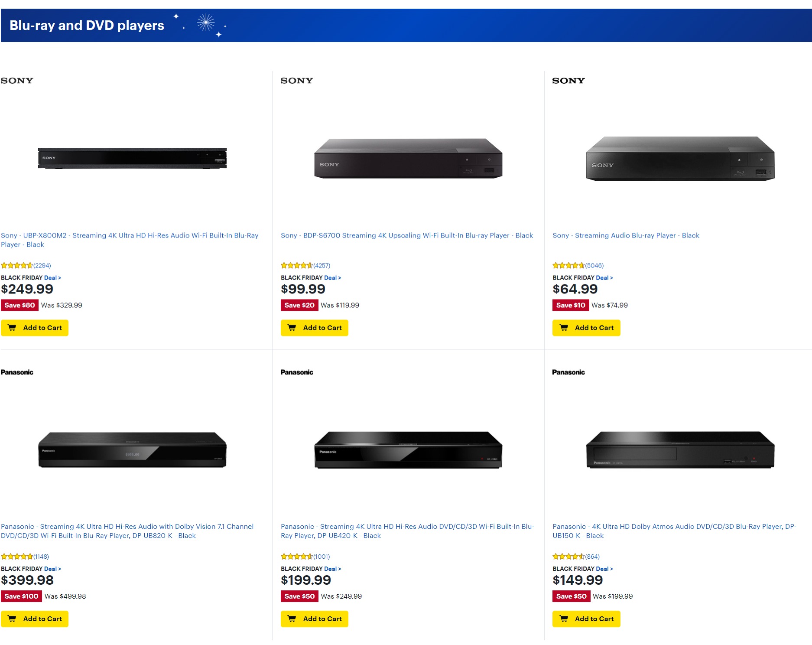Click the Panasonic logo above the DP-UB820-K
812x645 pixels.
(x=17, y=372)
